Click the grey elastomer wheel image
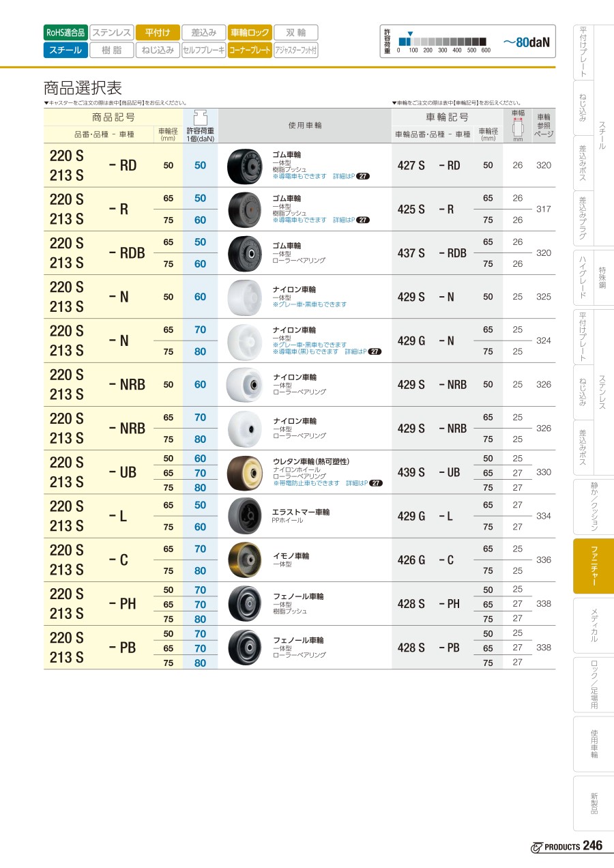 coord(243,516)
